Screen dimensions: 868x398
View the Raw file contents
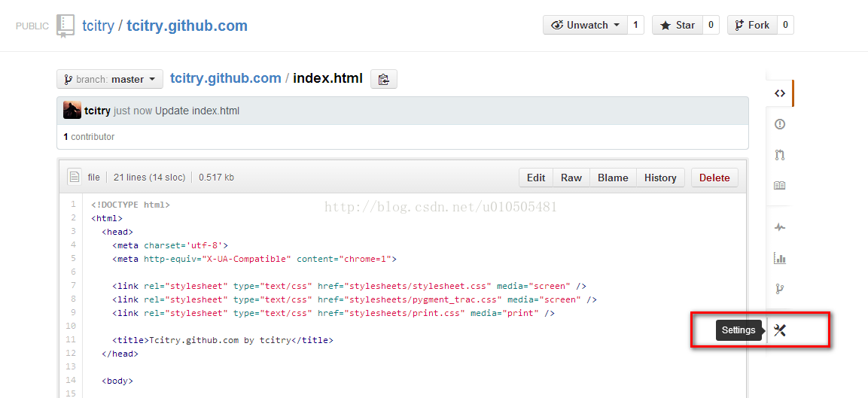[x=571, y=178]
